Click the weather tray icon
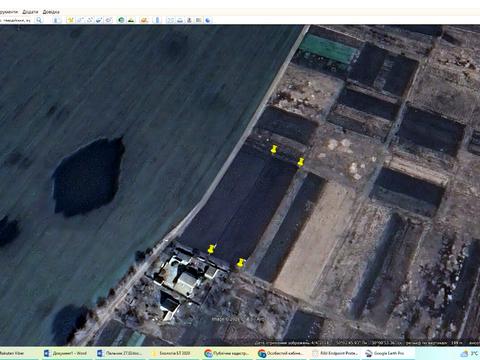Screen dimensions: 480x360 pos(464,353)
